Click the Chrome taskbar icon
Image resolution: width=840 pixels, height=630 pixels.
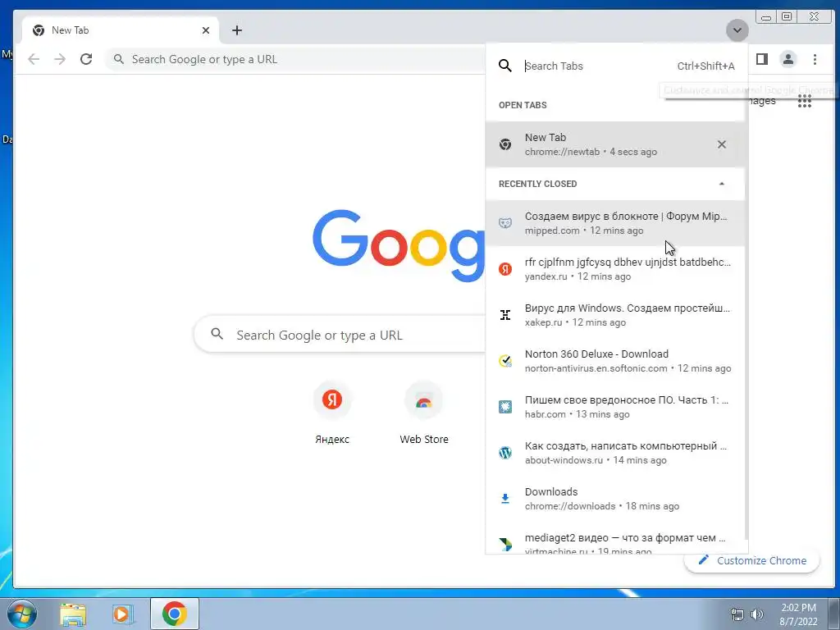coord(174,614)
